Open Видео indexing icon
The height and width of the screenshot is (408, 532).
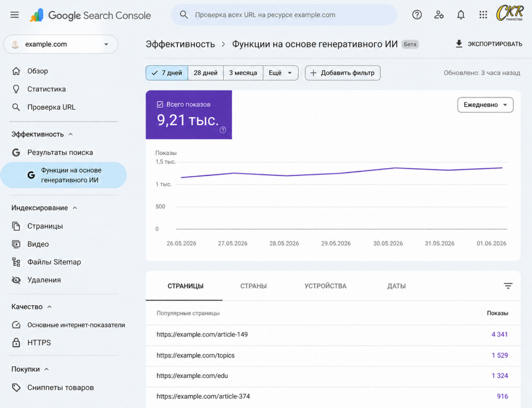pyautogui.click(x=16, y=244)
